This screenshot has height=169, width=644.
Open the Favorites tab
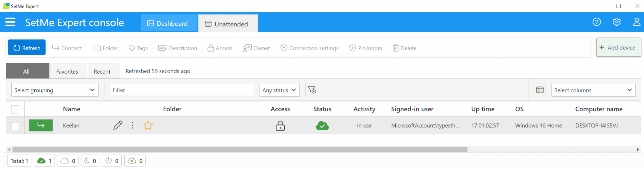pos(67,71)
